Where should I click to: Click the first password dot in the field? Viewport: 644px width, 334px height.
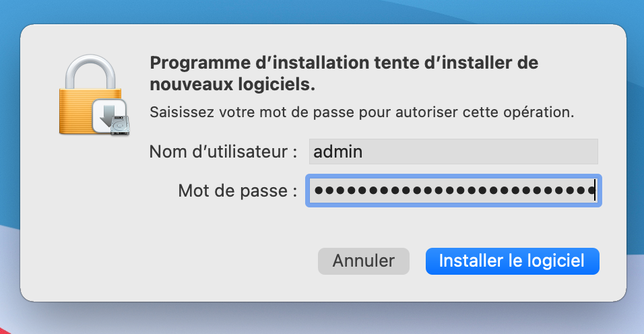click(319, 191)
